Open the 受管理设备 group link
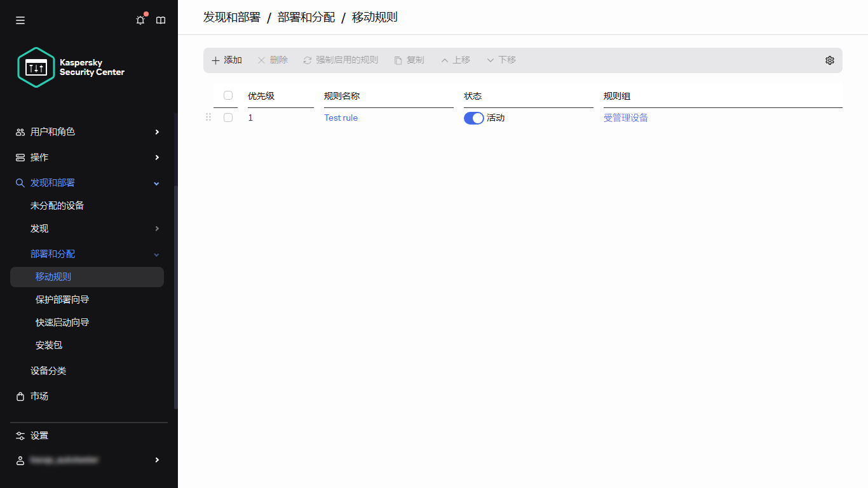Image resolution: width=868 pixels, height=488 pixels. click(626, 118)
